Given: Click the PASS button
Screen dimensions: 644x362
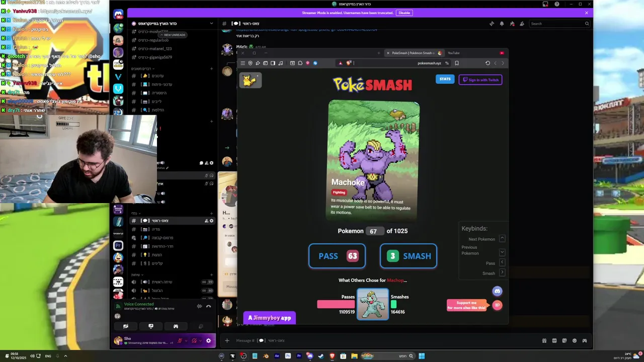Looking at the screenshot, I should (x=337, y=256).
